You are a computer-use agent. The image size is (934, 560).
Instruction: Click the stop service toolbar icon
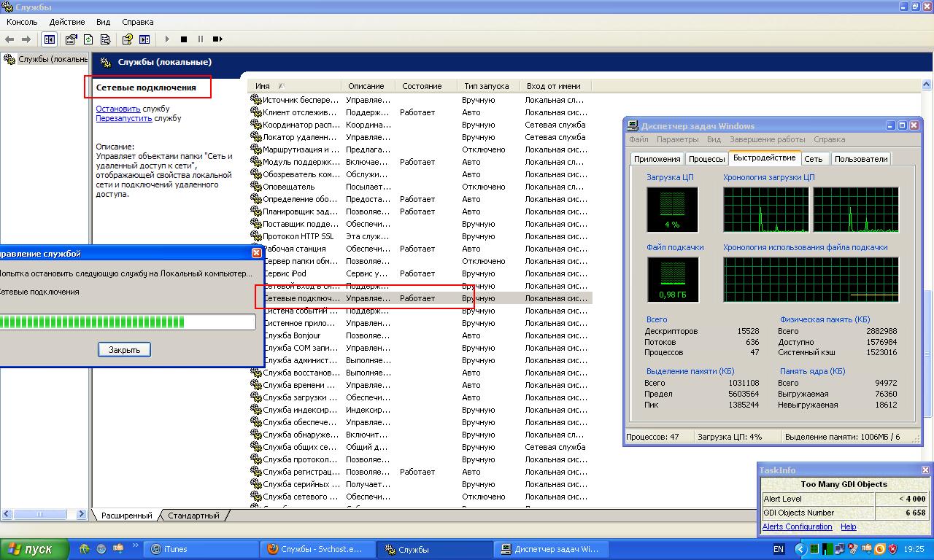click(184, 39)
